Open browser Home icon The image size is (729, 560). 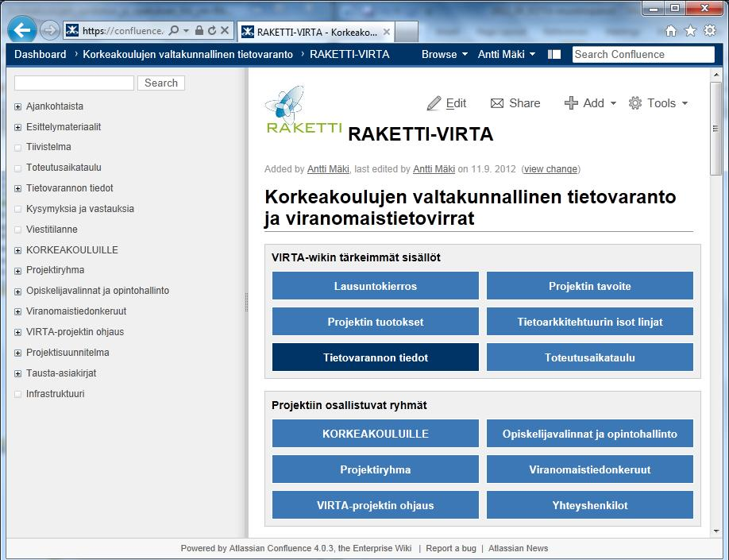coord(670,31)
